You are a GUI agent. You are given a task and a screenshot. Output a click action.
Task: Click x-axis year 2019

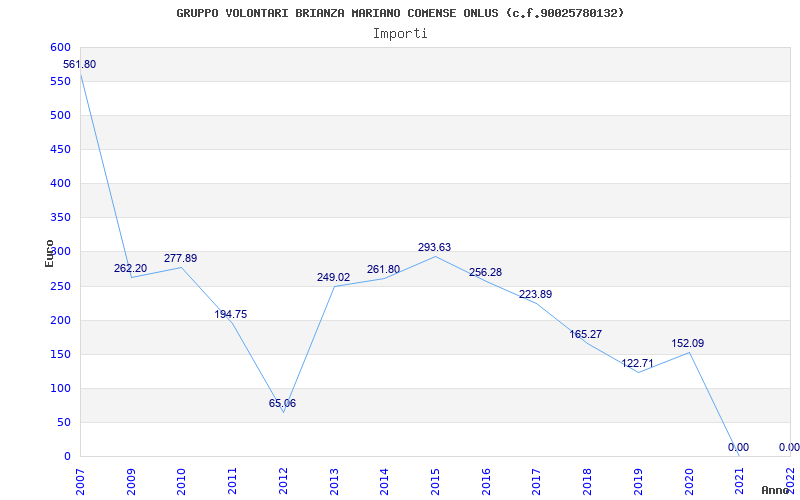pos(638,482)
